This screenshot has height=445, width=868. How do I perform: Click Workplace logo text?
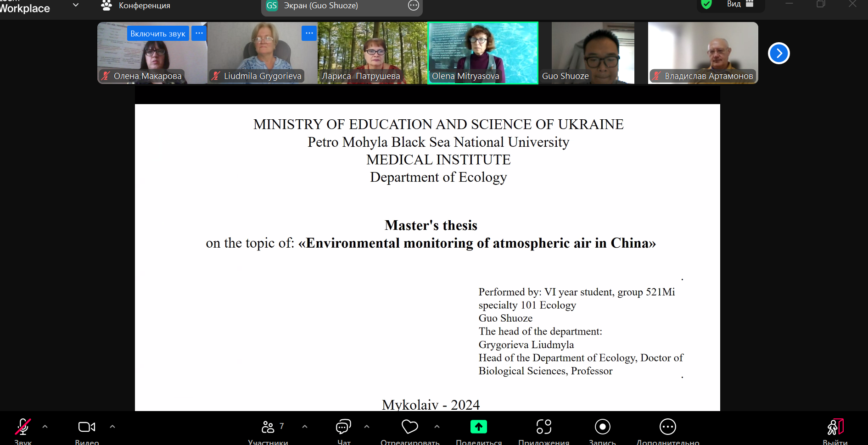[x=25, y=8]
